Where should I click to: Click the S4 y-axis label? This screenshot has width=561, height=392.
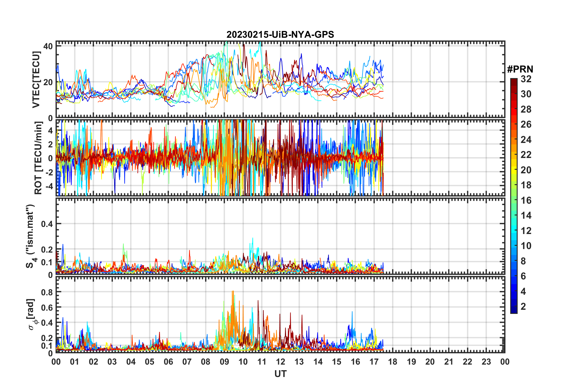click(x=31, y=236)
